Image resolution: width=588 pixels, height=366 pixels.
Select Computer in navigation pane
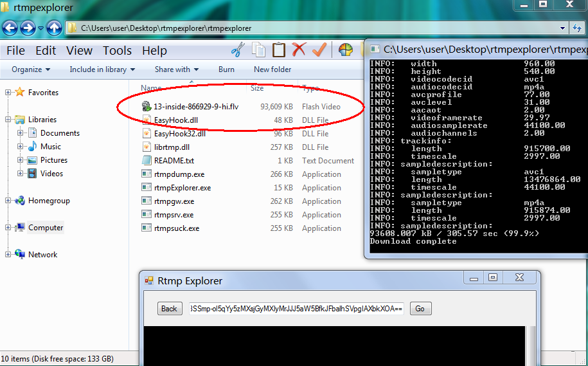[46, 228]
